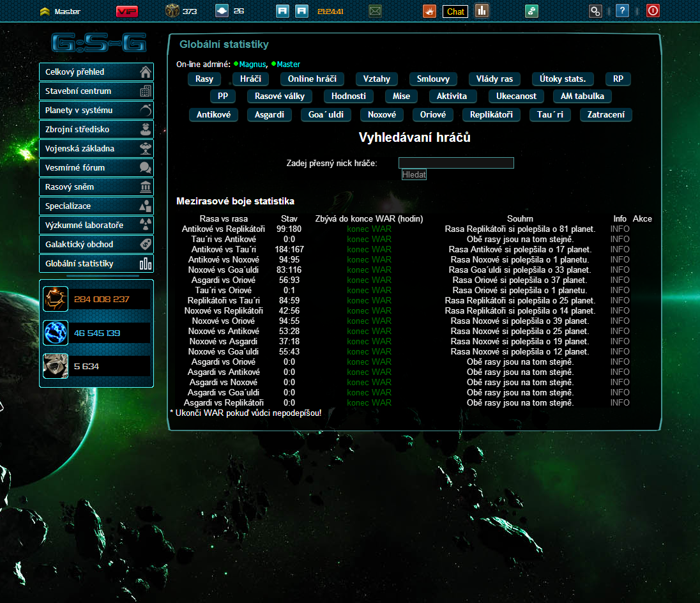Click the blue energy globe resource icon
The width and height of the screenshot is (700, 603).
click(56, 333)
